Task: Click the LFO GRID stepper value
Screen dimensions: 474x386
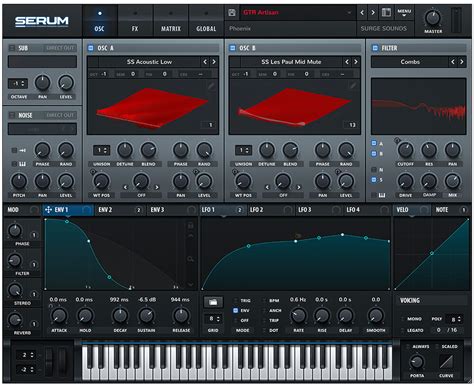Action: point(213,319)
